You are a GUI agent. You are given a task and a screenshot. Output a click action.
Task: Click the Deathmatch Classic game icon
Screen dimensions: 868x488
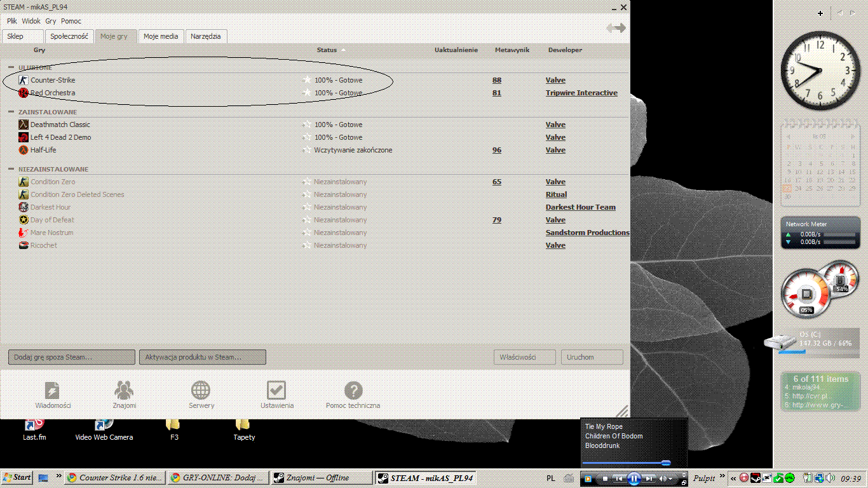(x=24, y=125)
